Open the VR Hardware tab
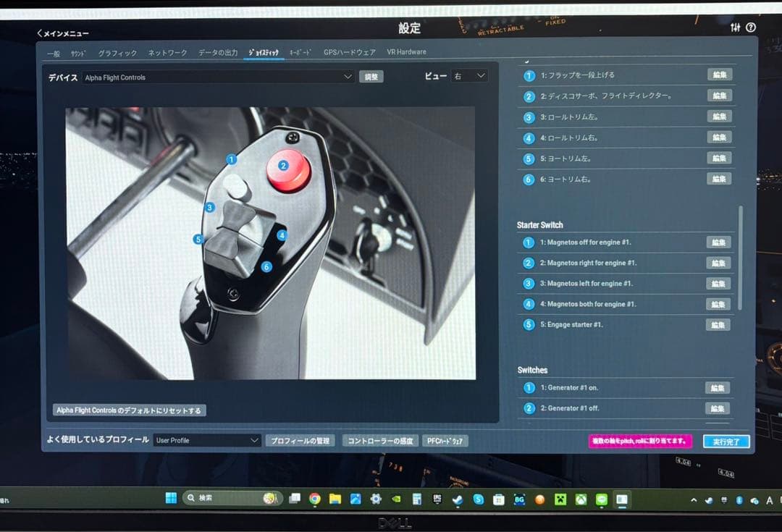The width and height of the screenshot is (782, 532). coord(406,52)
